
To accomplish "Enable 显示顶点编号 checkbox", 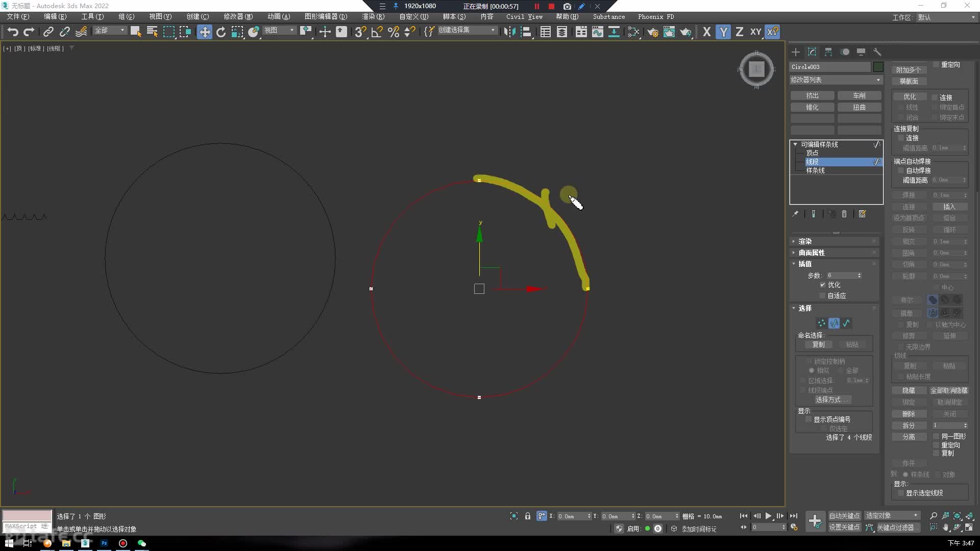I will tap(808, 419).
